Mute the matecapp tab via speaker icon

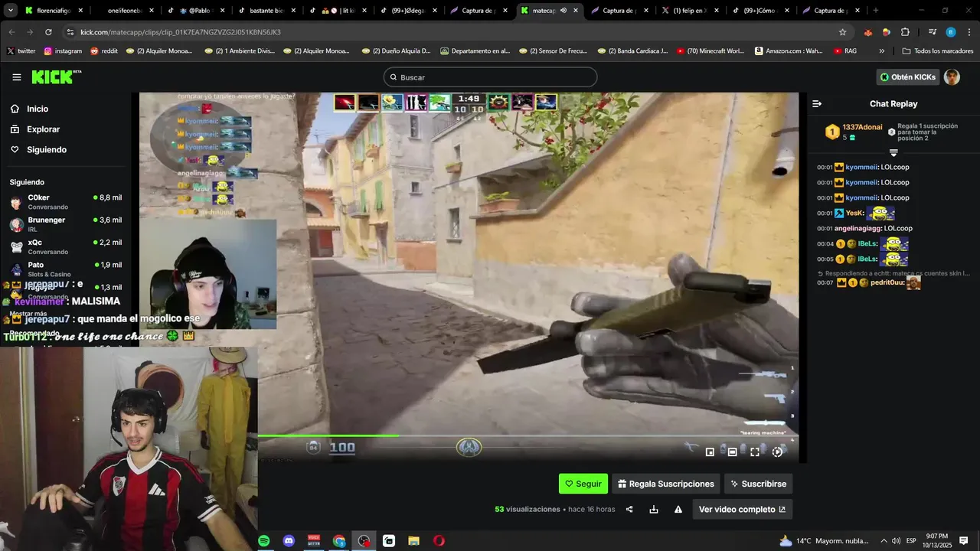point(563,11)
